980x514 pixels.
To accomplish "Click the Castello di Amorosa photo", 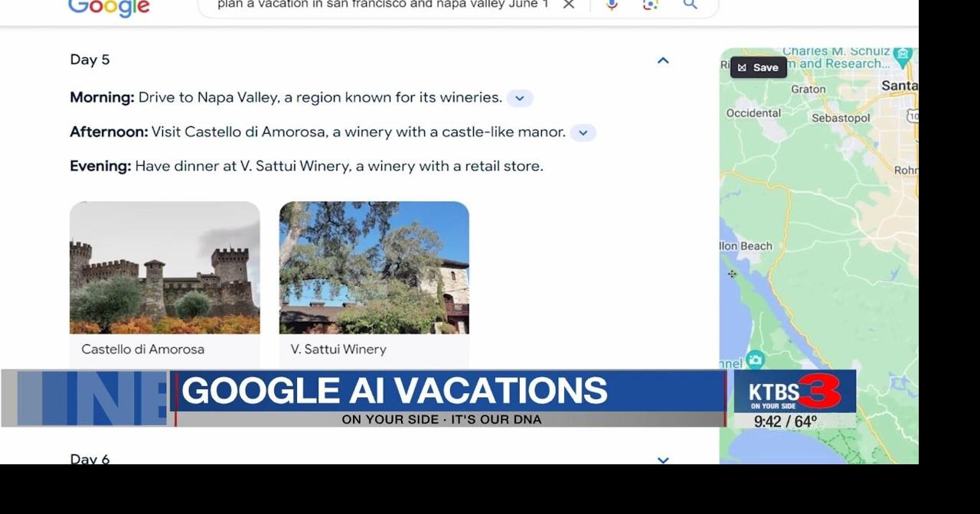I will point(165,267).
